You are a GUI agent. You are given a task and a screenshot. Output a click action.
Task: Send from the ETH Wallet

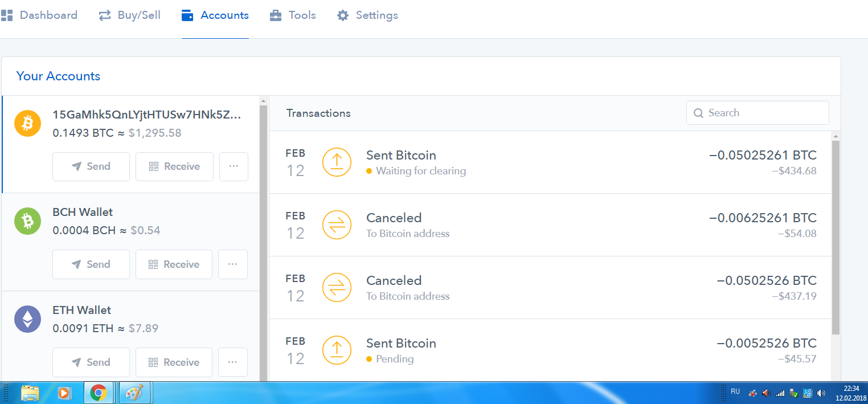(91, 362)
